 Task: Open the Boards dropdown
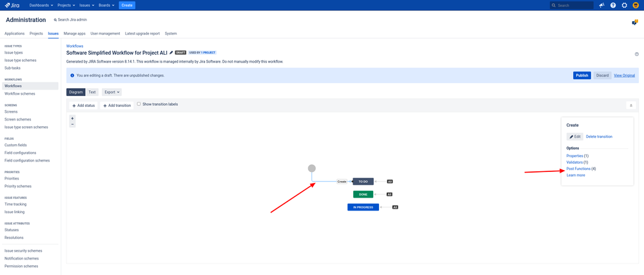point(107,5)
